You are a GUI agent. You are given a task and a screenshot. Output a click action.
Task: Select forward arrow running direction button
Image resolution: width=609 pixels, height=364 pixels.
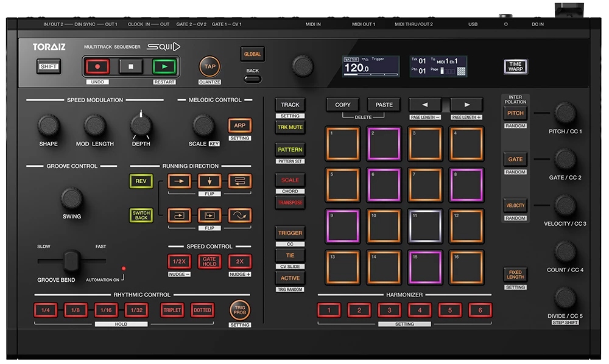179,181
